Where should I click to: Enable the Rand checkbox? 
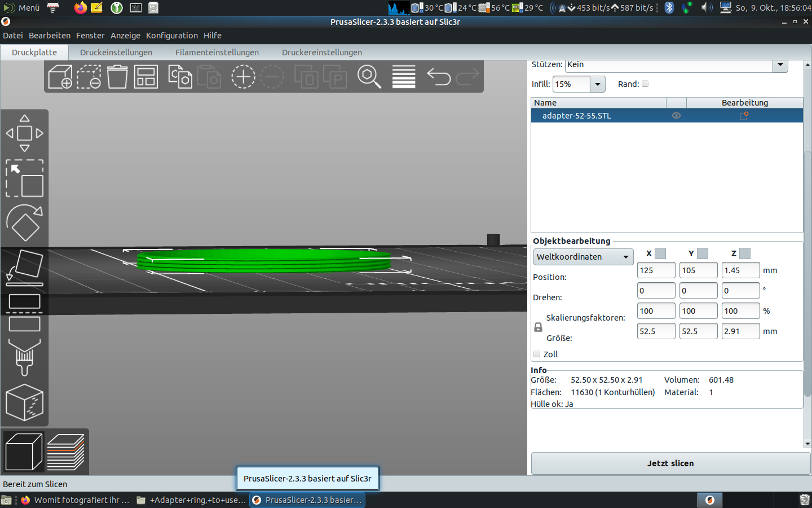[645, 84]
